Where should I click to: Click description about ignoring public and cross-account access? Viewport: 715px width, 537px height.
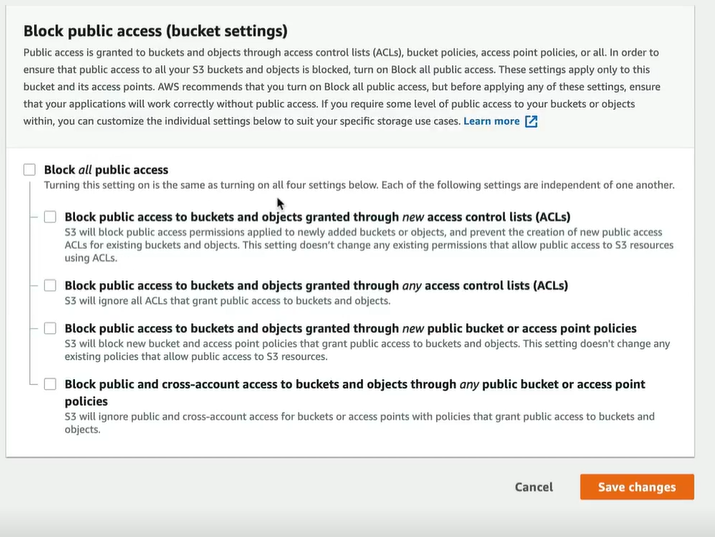[359, 423]
